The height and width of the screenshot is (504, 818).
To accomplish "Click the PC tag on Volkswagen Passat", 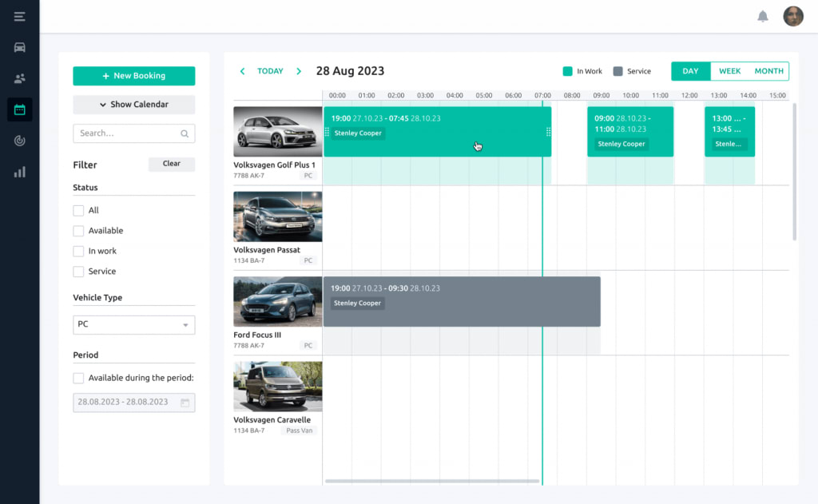I will point(308,261).
